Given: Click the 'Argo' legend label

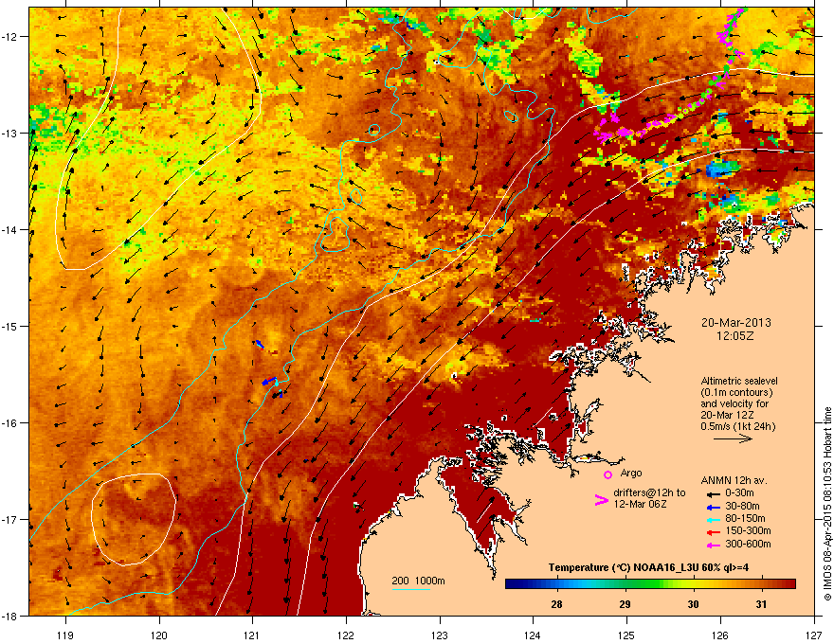Looking at the screenshot, I should pos(631,473).
